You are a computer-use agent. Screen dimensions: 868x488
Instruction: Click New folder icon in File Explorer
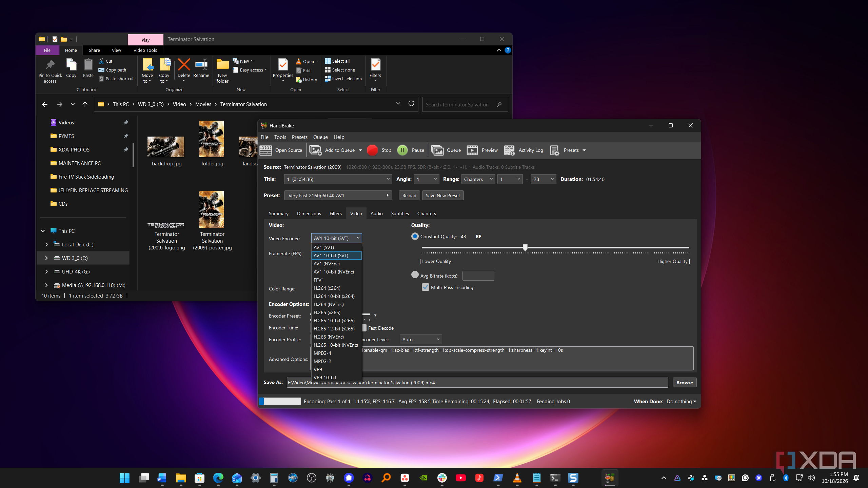pos(222,64)
